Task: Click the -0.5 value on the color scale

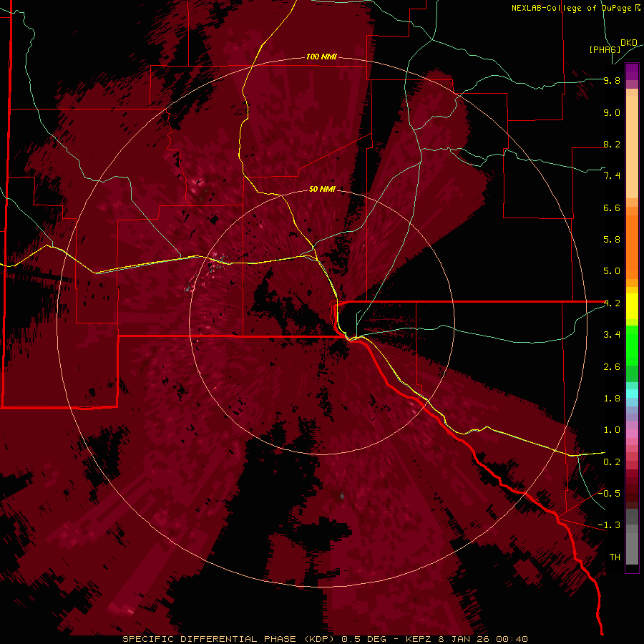Action: click(610, 494)
